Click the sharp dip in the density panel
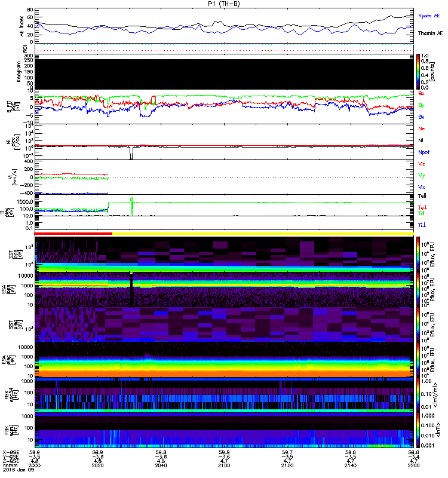The width and height of the screenshot is (448, 478). (131, 154)
